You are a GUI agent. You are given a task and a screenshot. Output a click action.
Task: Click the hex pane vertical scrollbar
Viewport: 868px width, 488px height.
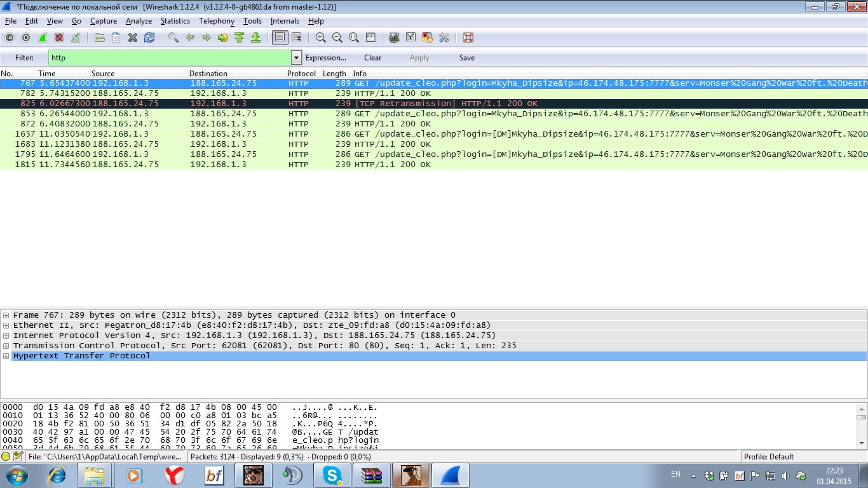point(861,426)
